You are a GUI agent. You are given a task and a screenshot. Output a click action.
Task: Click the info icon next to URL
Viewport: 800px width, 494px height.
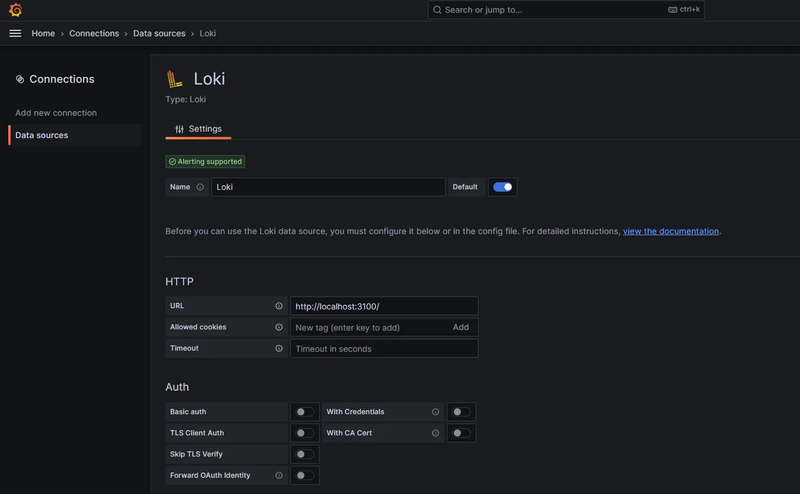[x=279, y=306]
